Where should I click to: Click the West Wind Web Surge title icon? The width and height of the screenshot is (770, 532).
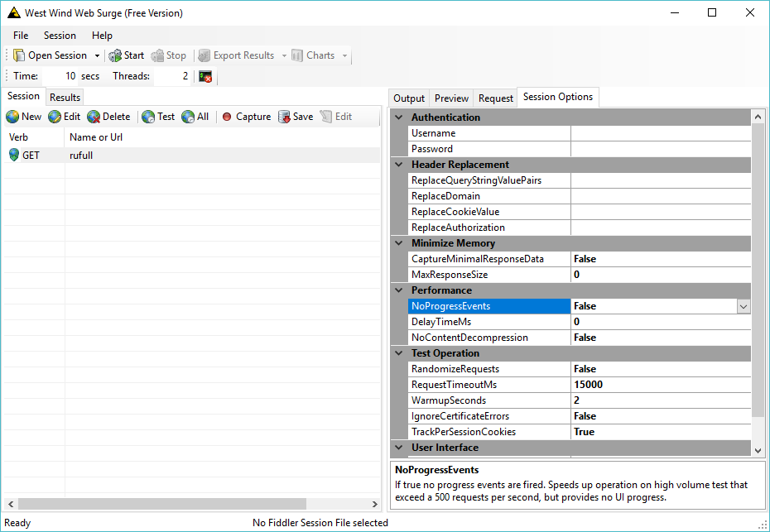tap(14, 12)
